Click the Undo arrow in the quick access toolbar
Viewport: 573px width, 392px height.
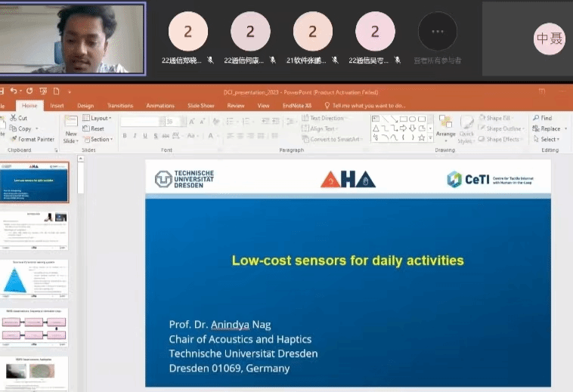pyautogui.click(x=14, y=91)
